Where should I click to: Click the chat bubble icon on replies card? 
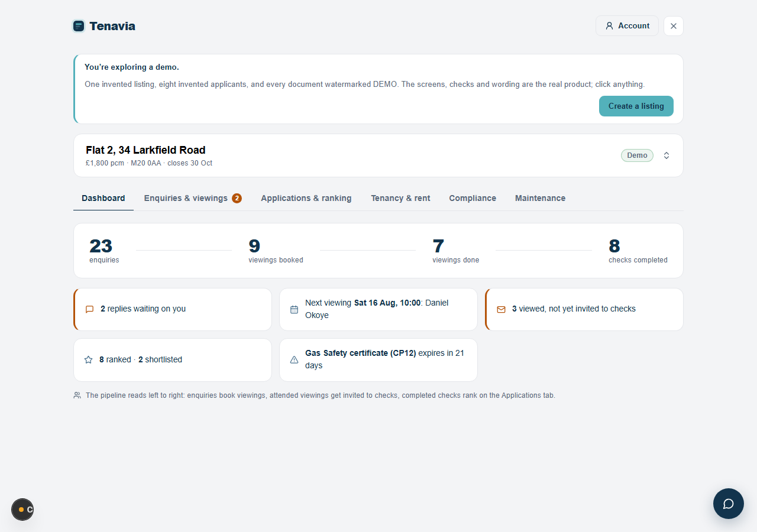[x=90, y=309]
